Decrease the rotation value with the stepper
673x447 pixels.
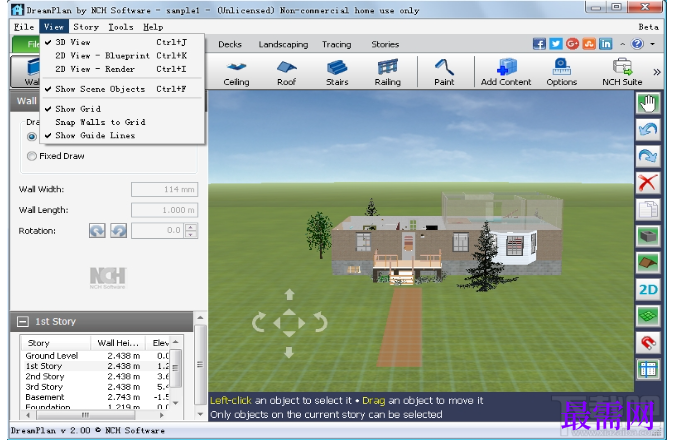pyautogui.click(x=191, y=234)
